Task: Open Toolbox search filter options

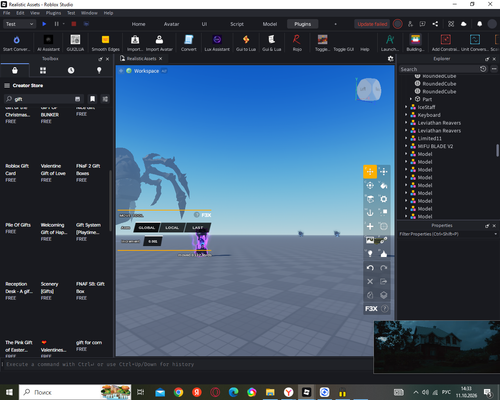Action: pyautogui.click(x=105, y=99)
